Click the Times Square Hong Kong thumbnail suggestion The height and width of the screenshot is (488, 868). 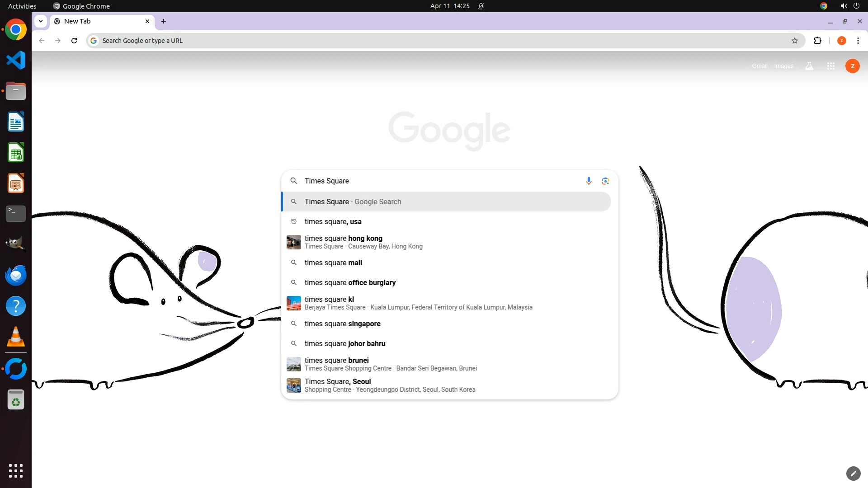[x=294, y=242]
